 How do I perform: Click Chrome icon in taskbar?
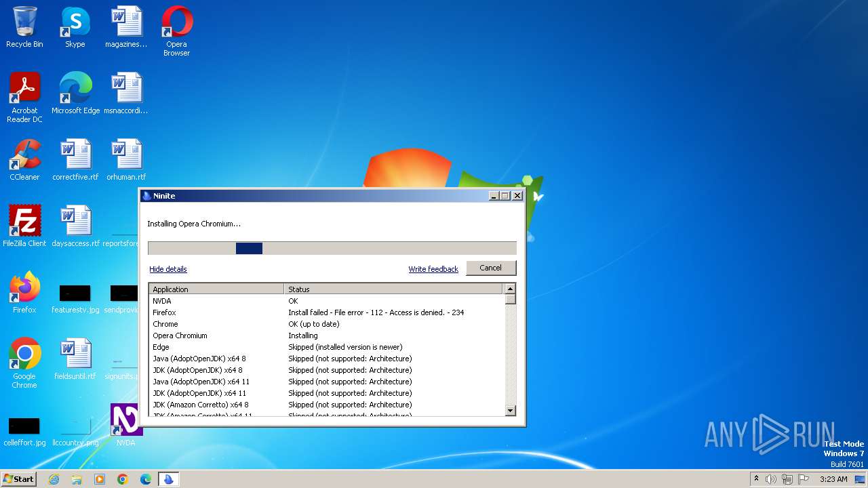coord(123,479)
